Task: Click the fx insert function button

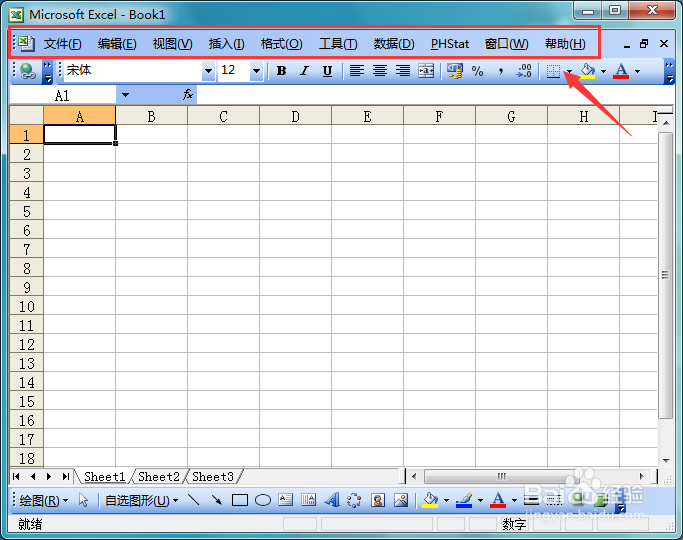Action: coord(188,94)
